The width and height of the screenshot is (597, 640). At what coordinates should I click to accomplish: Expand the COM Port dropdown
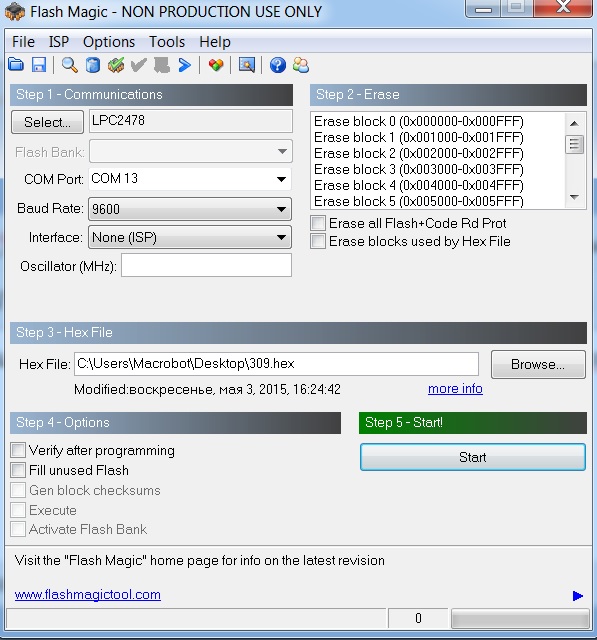[281, 179]
